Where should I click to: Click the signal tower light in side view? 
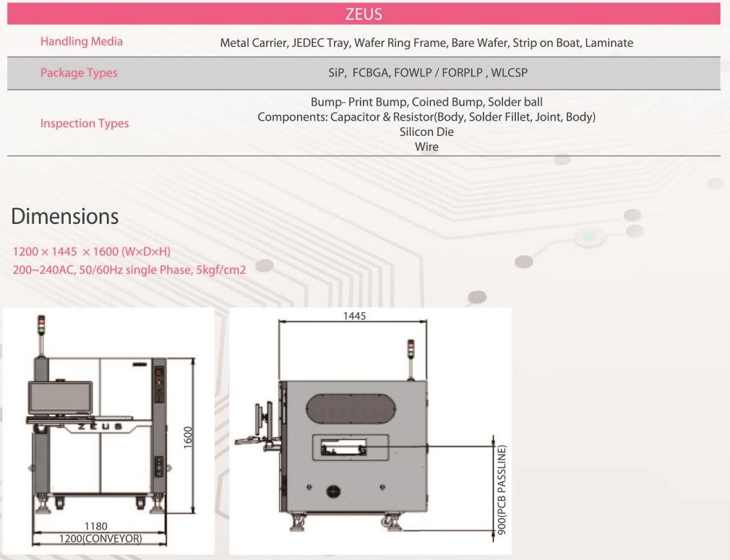[x=411, y=349]
